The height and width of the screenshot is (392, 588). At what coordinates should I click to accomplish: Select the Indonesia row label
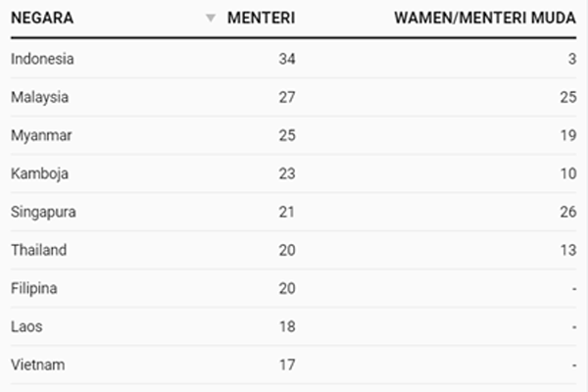(42, 59)
